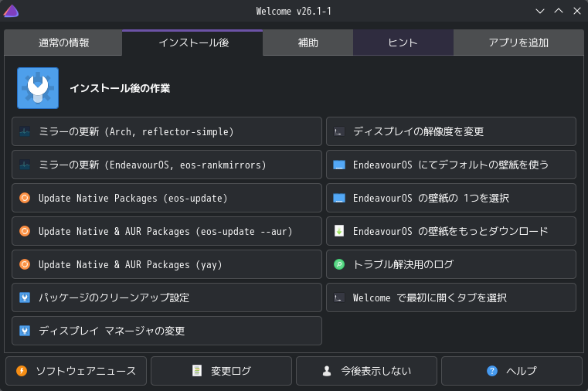
Task: Click Welcome で最初に開くタブを選択
Action: point(451,297)
